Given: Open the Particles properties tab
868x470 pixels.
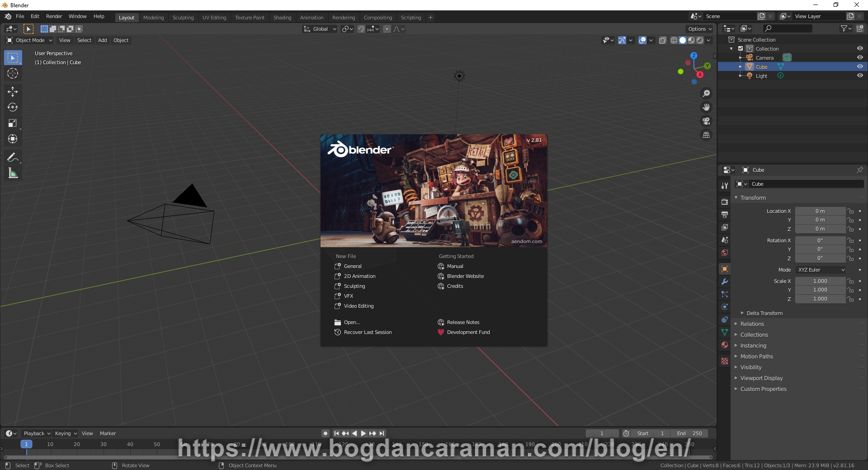Looking at the screenshot, I should 725,294.
